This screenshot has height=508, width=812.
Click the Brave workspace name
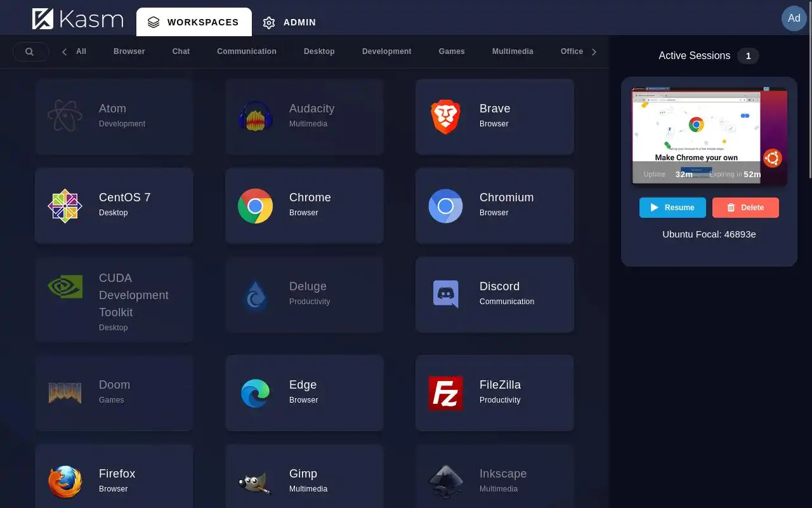pos(495,109)
